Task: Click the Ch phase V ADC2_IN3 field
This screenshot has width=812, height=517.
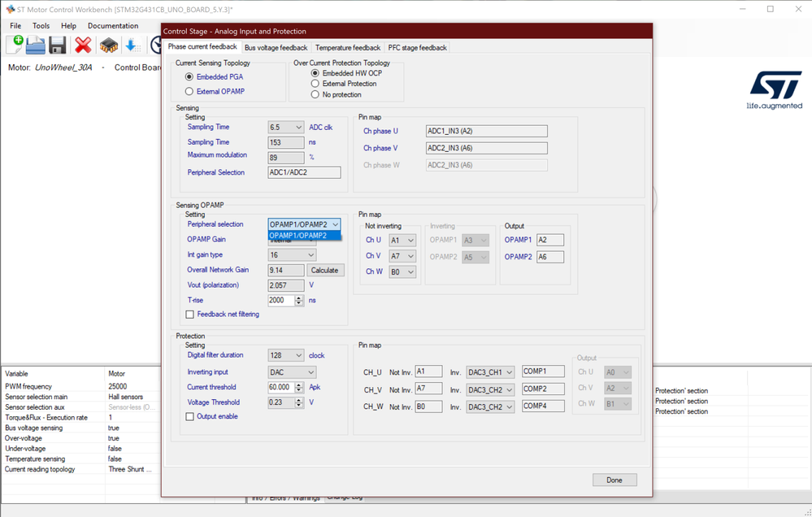Action: pyautogui.click(x=486, y=148)
